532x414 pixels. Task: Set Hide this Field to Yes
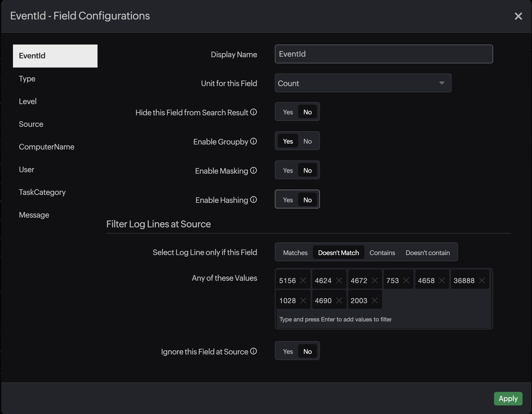click(288, 112)
